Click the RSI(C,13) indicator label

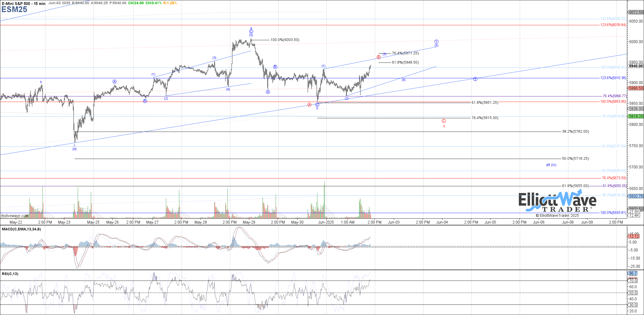pyautogui.click(x=10, y=274)
